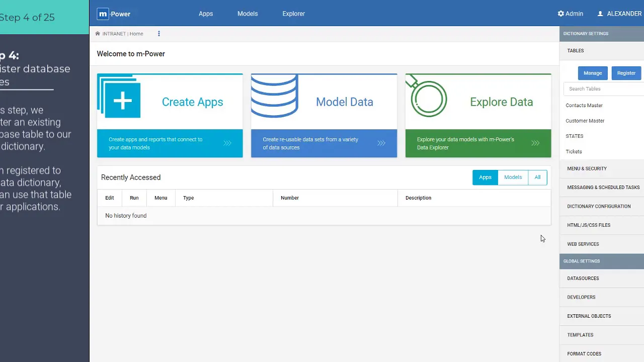Screen dimensions: 644x362
Task: Click the Model Data title link
Action: (345, 102)
